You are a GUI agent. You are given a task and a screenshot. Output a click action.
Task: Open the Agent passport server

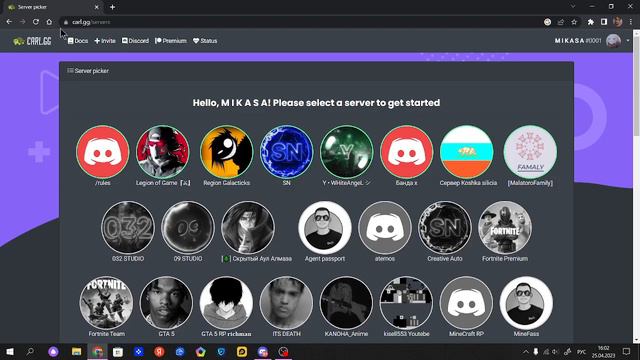coord(325,227)
